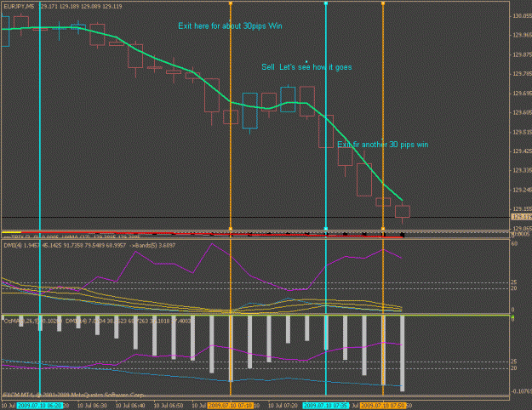Click the '->Bandz(5) 3.6097' indicator label
The width and height of the screenshot is (532, 410).
click(x=152, y=245)
